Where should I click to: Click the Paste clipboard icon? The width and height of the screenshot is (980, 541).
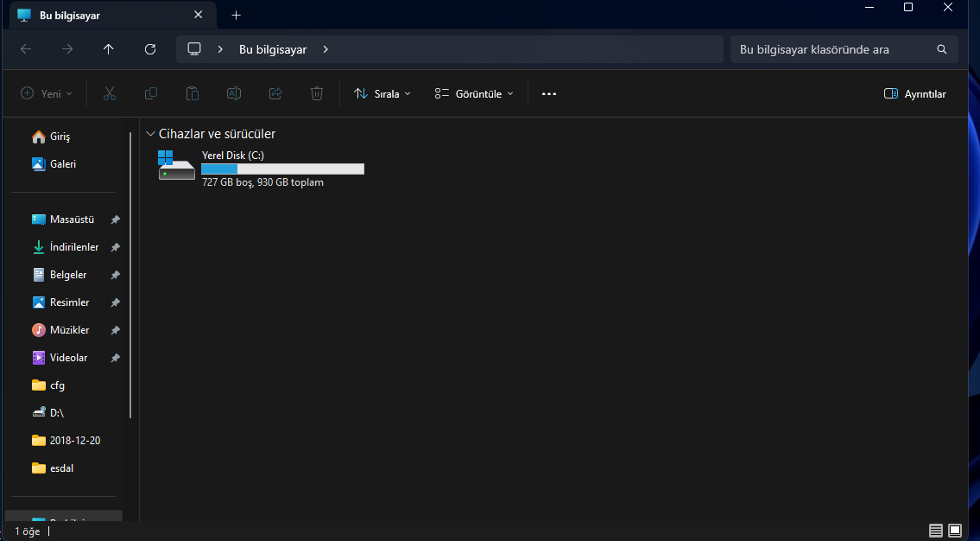coord(193,94)
